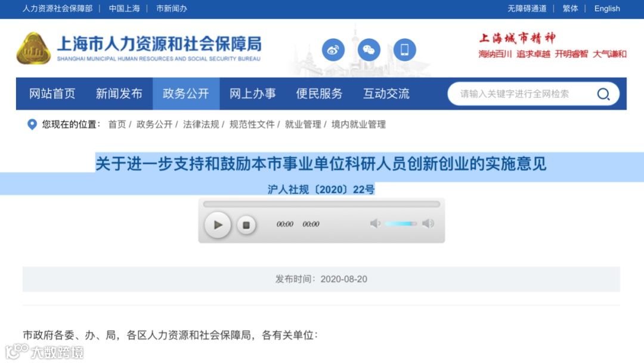The image size is (644, 364).
Task: Open the mobile phone version icon
Action: tap(404, 50)
